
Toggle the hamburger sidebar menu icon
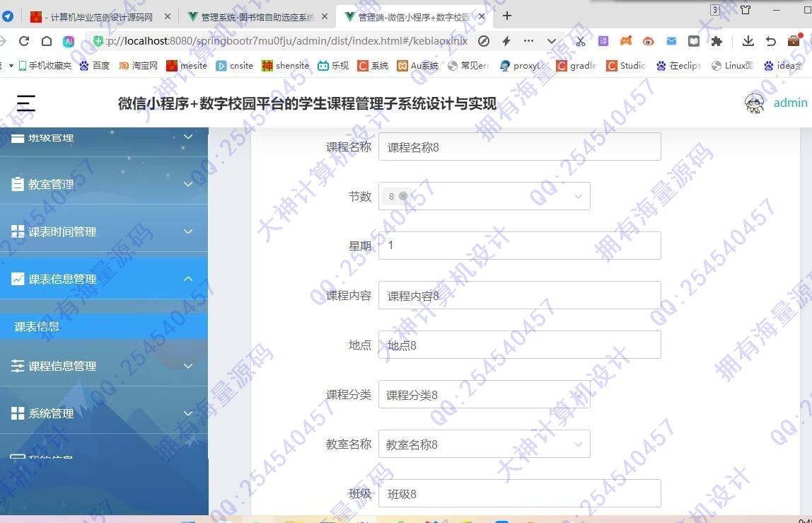coord(26,103)
